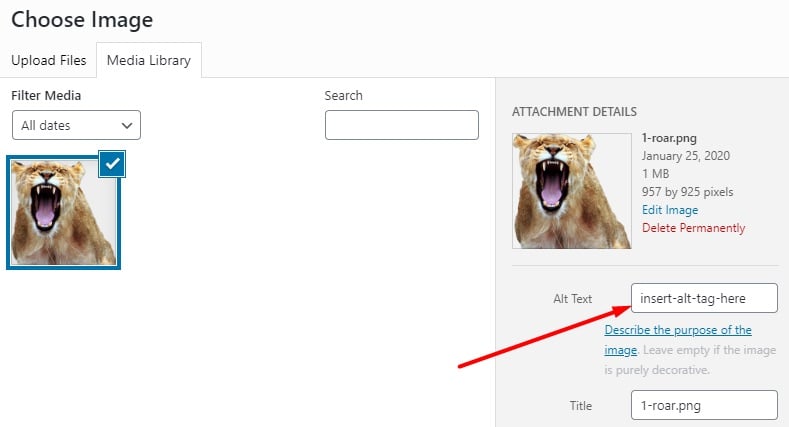Open the Describe the purpose of the image link

(x=678, y=339)
